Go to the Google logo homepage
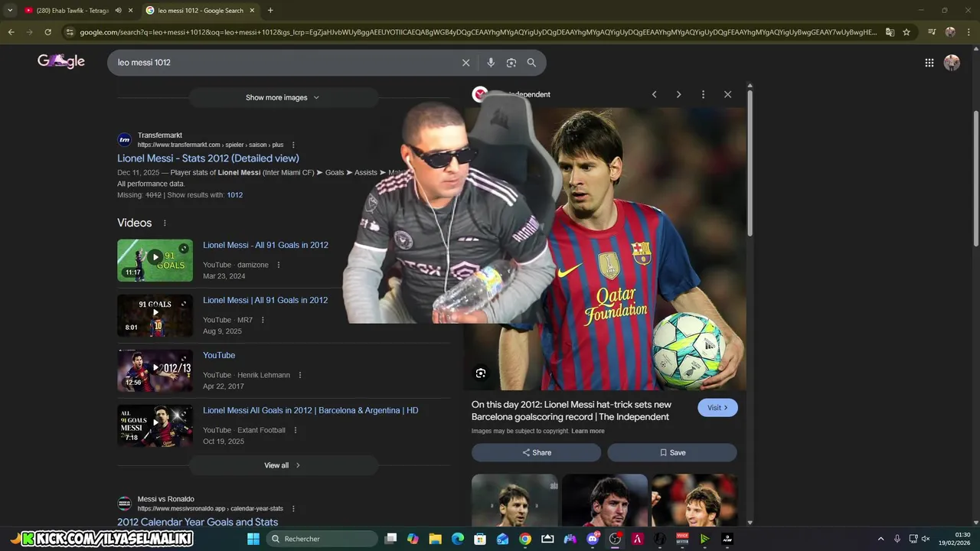980x551 pixels. coord(61,61)
